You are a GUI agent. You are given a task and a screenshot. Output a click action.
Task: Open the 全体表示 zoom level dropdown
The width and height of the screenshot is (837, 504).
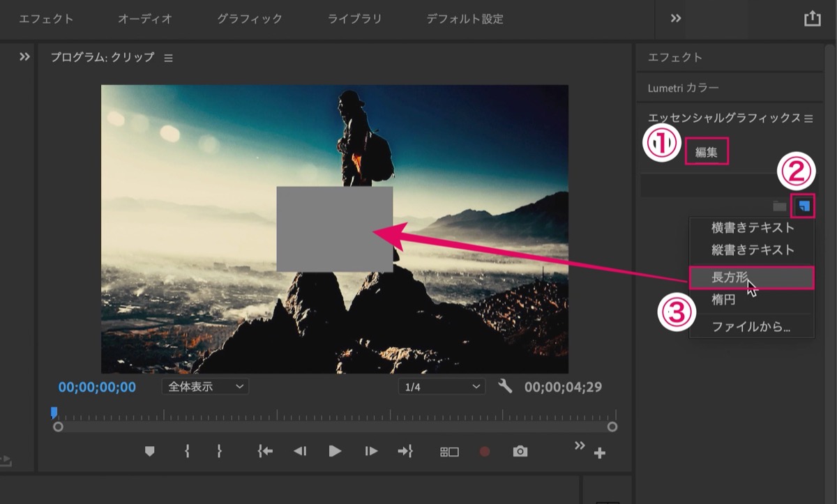click(x=205, y=386)
